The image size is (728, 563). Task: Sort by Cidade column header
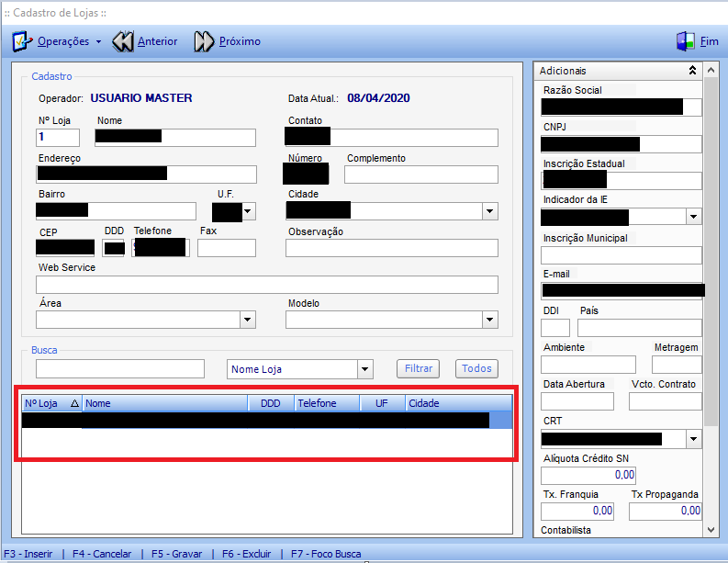pos(459,403)
